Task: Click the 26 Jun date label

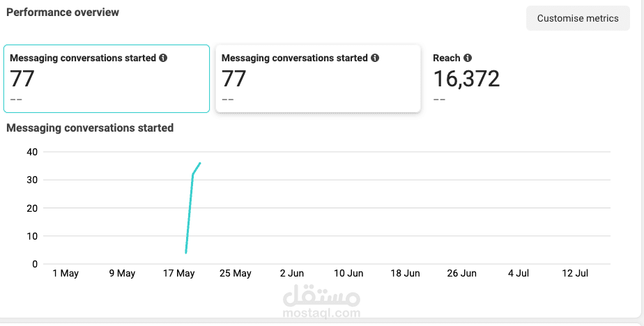Action: [462, 274]
